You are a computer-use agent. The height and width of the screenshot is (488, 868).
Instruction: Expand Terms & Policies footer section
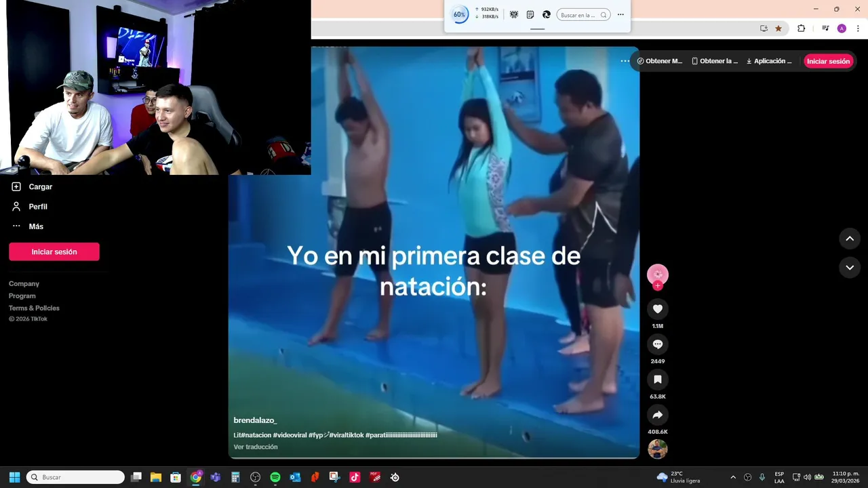(x=34, y=308)
